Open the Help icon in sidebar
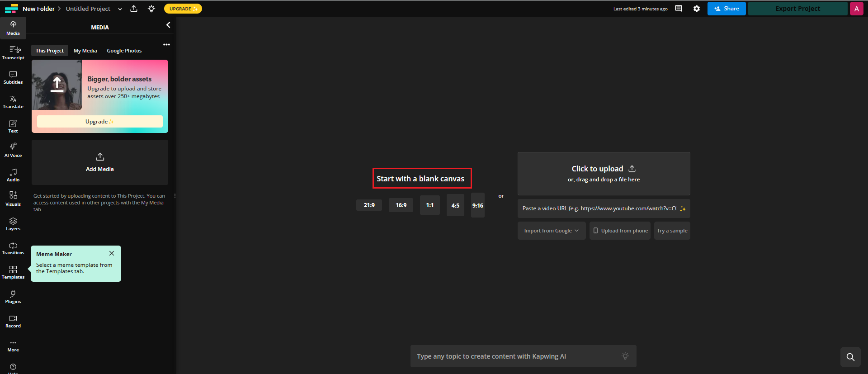This screenshot has width=868, height=374. click(13, 367)
